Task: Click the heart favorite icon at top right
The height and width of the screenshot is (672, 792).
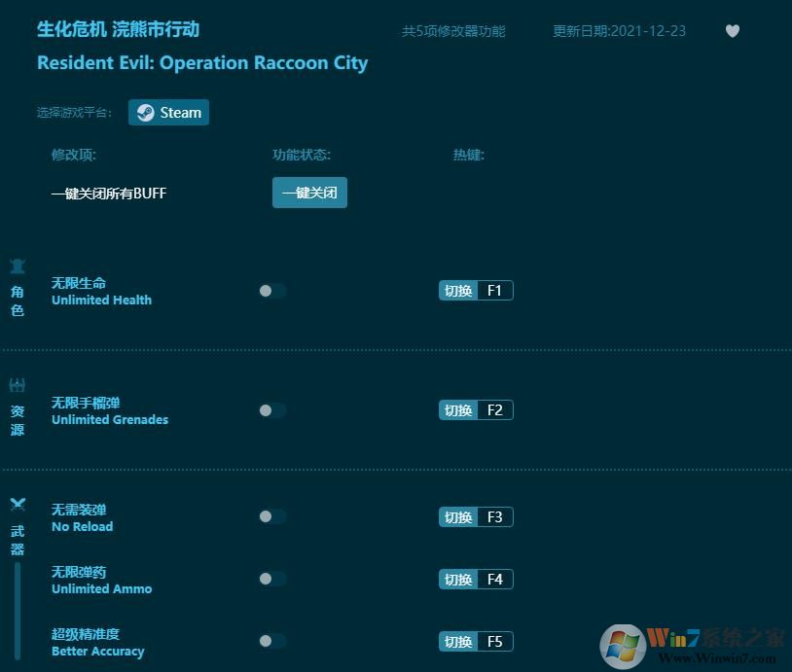Action: coord(733,31)
